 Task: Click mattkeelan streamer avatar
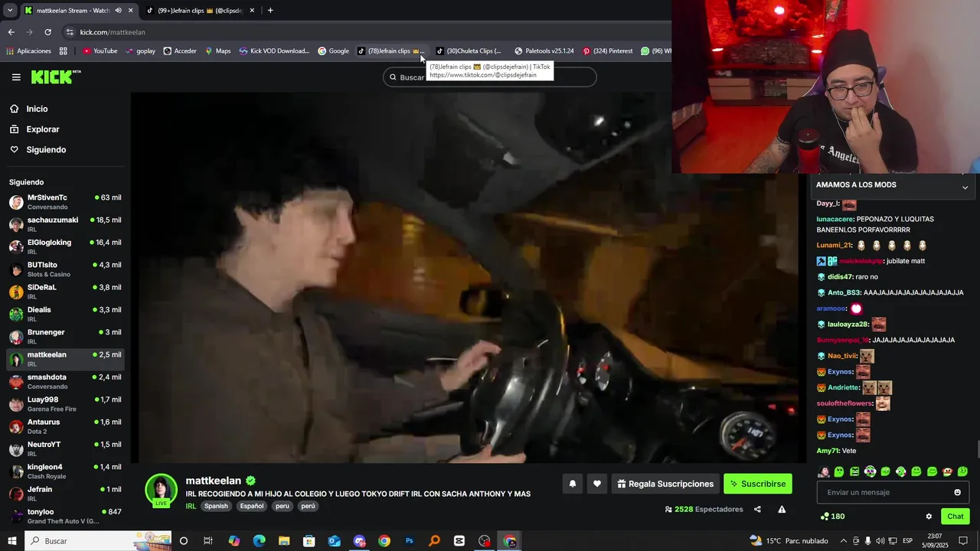161,490
